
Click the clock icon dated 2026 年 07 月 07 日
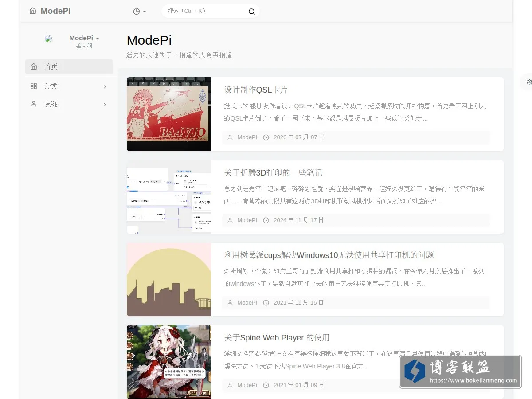pyautogui.click(x=266, y=137)
